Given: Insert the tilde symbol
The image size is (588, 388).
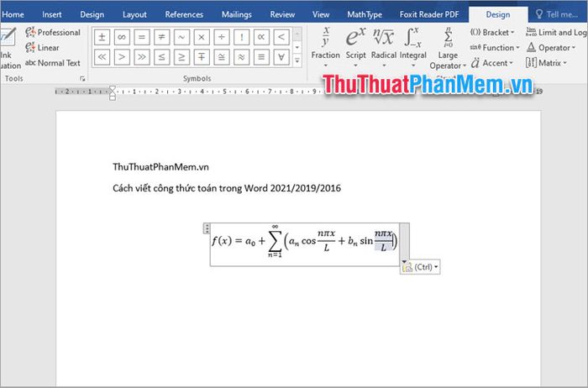Looking at the screenshot, I should (181, 37).
